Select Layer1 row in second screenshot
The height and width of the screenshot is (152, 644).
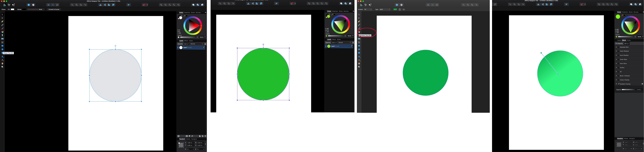[x=339, y=46]
